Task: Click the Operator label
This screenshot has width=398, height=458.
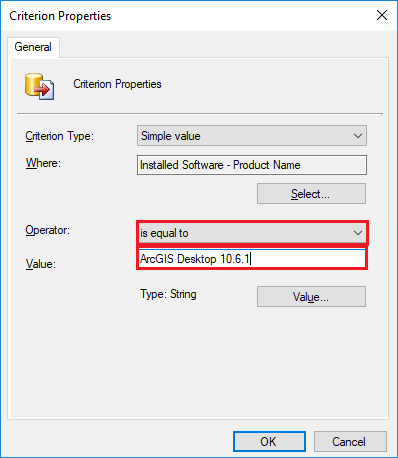Action: click(47, 230)
